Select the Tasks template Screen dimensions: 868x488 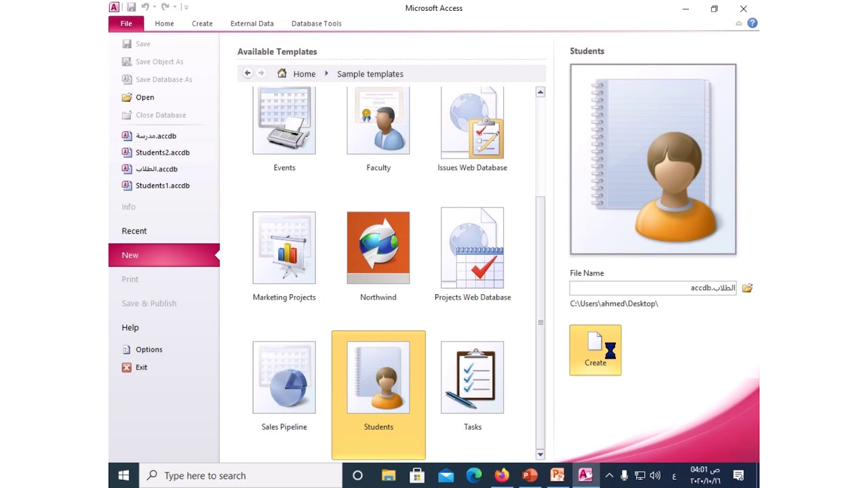tap(473, 386)
